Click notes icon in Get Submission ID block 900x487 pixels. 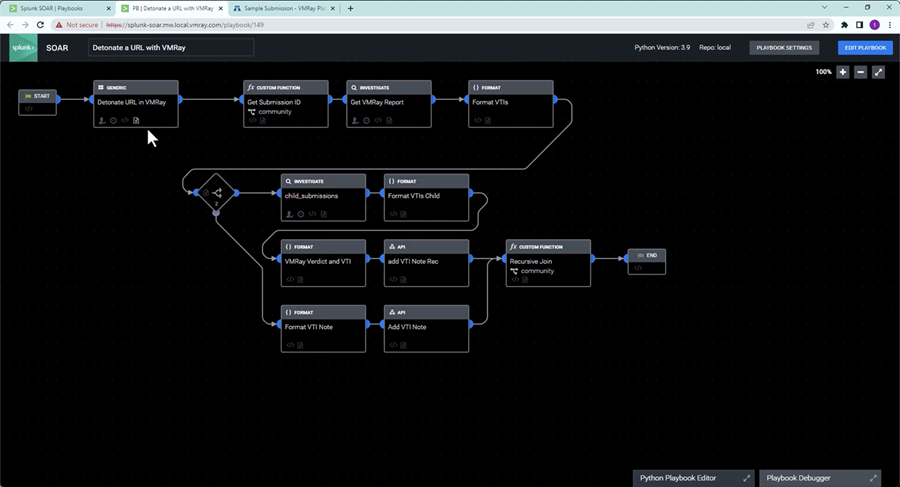coord(263,121)
